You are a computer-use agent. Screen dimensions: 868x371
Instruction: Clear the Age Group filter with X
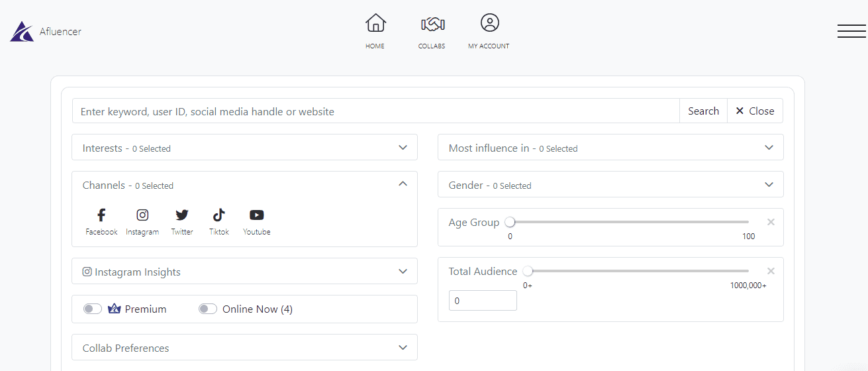(x=771, y=222)
